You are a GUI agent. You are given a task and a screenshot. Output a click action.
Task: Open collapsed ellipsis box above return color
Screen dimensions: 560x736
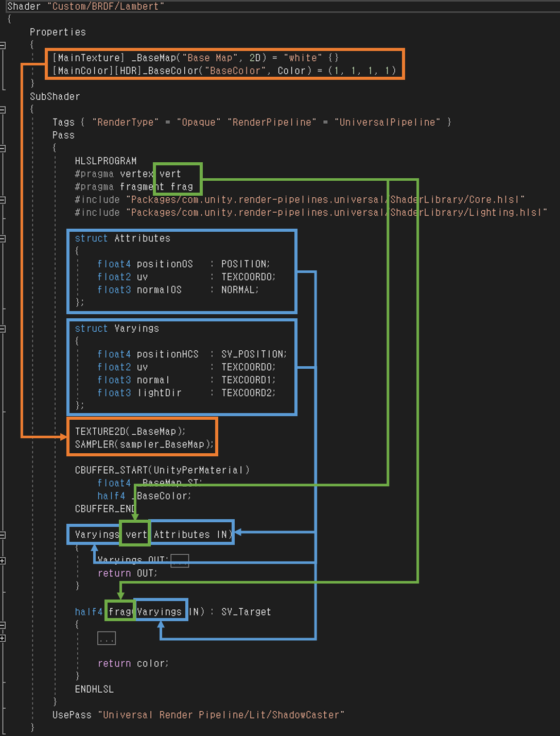107,638
